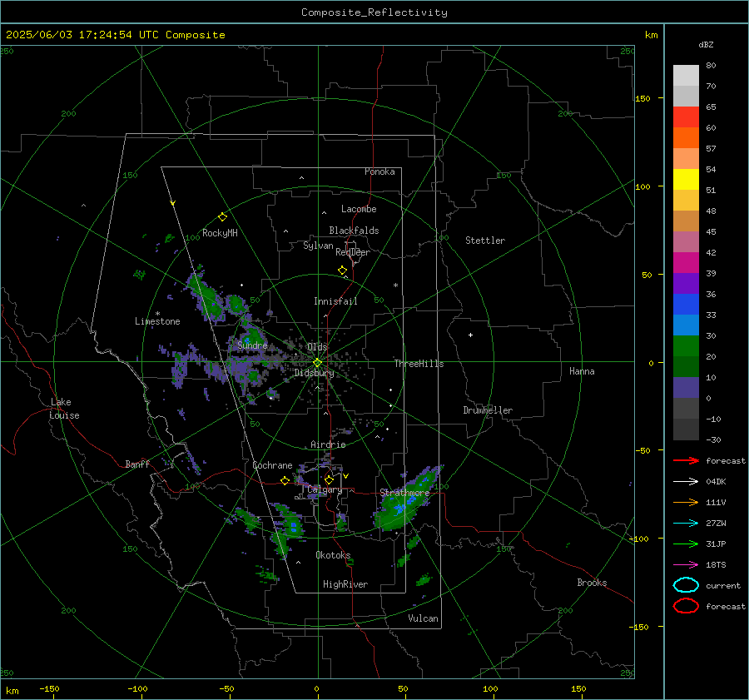Select the 65 dBZ red color swatch

[x=686, y=117]
